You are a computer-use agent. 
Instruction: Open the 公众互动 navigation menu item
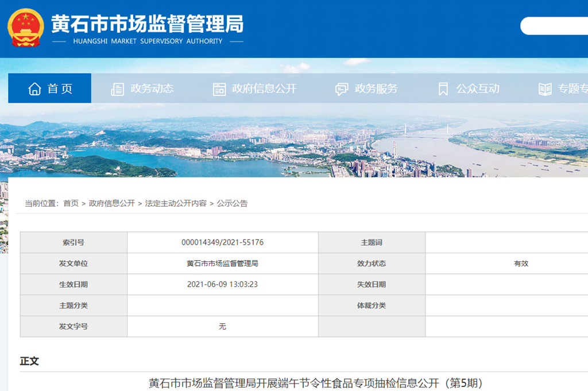point(478,89)
